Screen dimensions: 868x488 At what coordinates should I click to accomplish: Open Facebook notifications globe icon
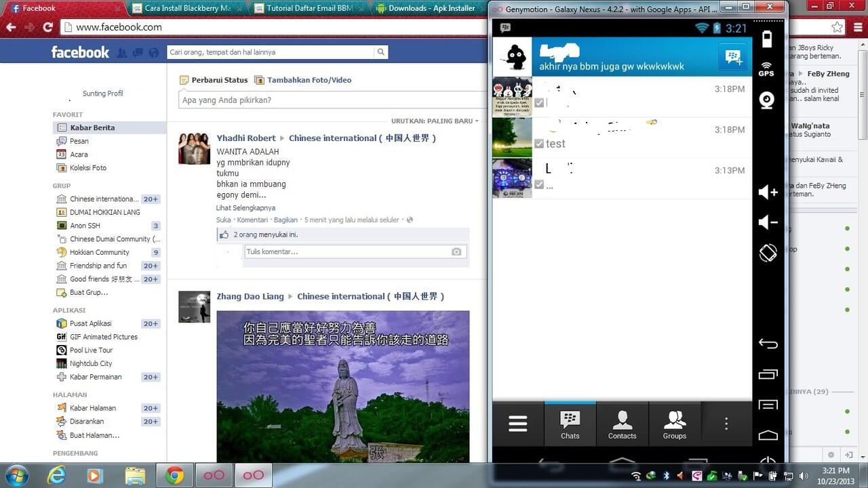[154, 52]
